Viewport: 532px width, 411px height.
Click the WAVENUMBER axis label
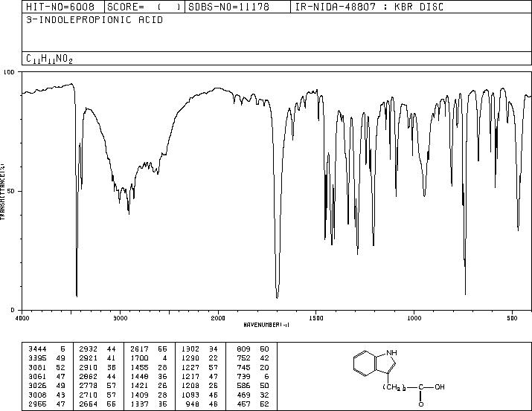click(266, 325)
